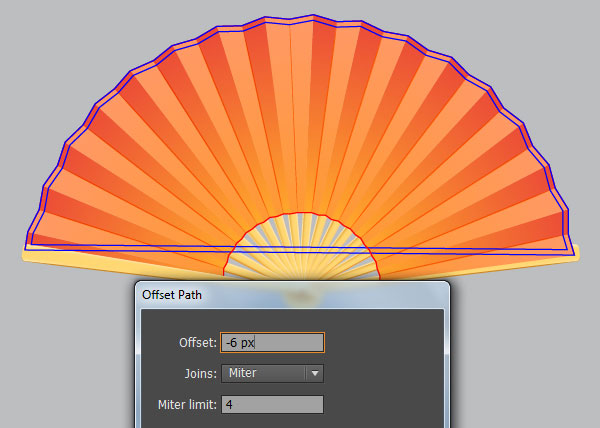This screenshot has width=600, height=428.
Task: Click the Offset Path dialog title
Action: [x=172, y=295]
